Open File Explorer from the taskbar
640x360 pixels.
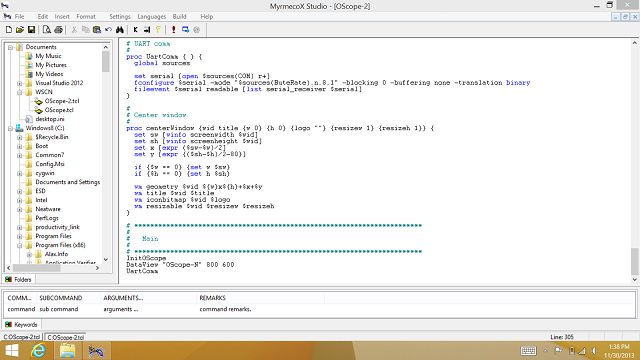67,351
